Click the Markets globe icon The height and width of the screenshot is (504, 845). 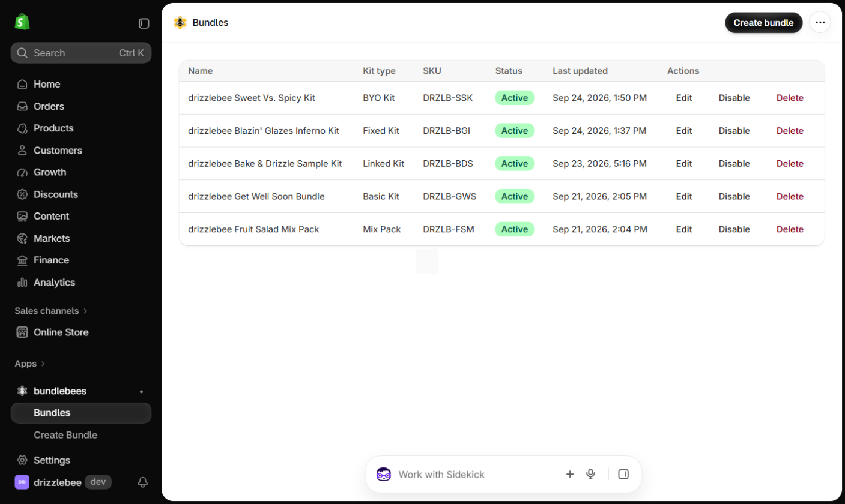click(x=22, y=238)
